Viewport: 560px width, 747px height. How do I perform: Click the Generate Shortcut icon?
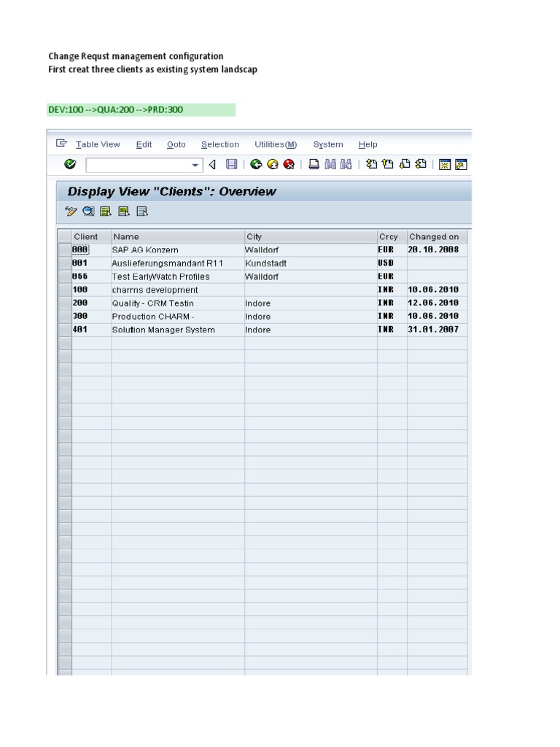pos(461,165)
